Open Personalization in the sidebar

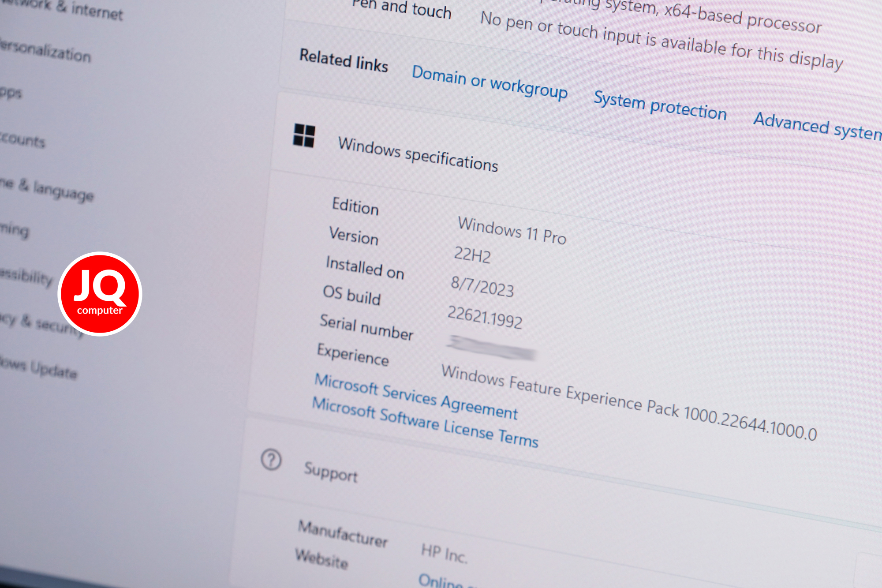point(45,51)
